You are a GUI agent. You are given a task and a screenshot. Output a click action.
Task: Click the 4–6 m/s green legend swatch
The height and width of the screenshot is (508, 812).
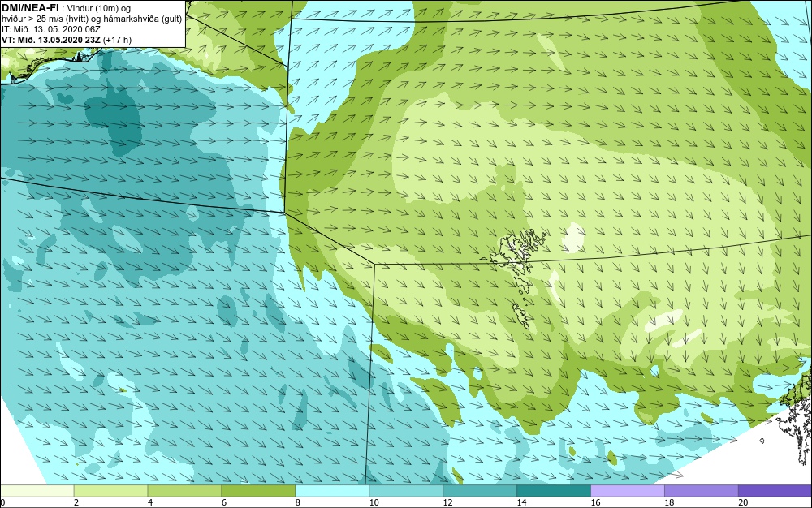click(x=184, y=491)
